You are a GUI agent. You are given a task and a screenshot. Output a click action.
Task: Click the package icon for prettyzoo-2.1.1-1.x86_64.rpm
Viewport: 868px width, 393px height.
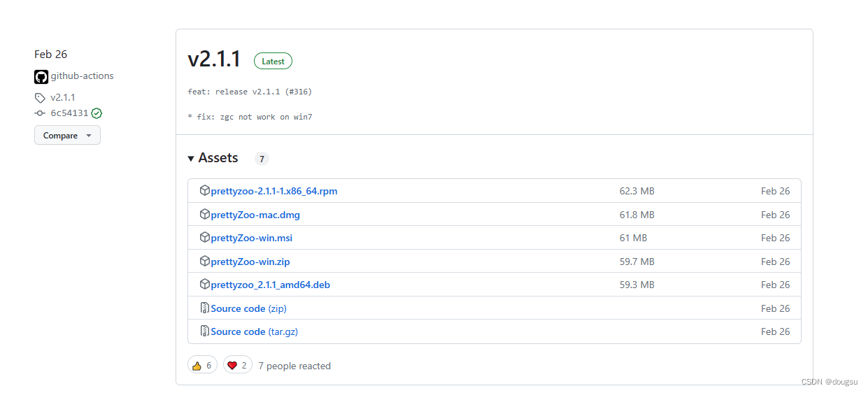(x=205, y=190)
